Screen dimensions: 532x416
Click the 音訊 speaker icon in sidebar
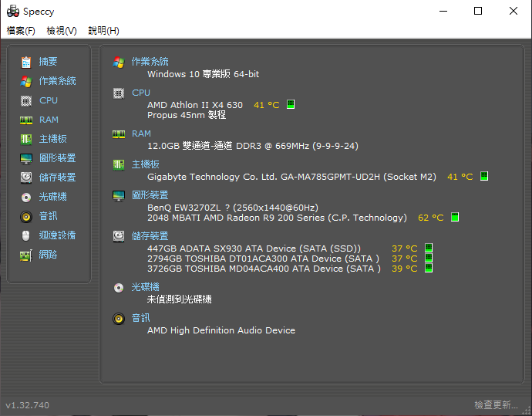tap(26, 217)
